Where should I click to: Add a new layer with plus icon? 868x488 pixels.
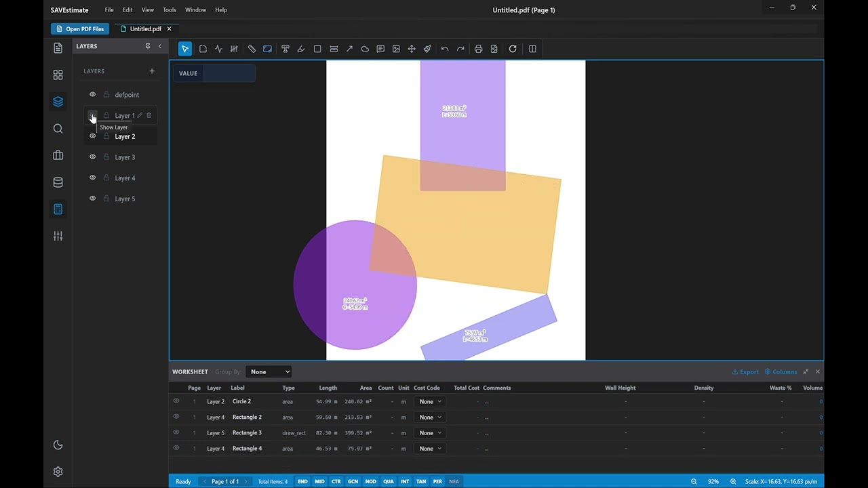(x=152, y=71)
